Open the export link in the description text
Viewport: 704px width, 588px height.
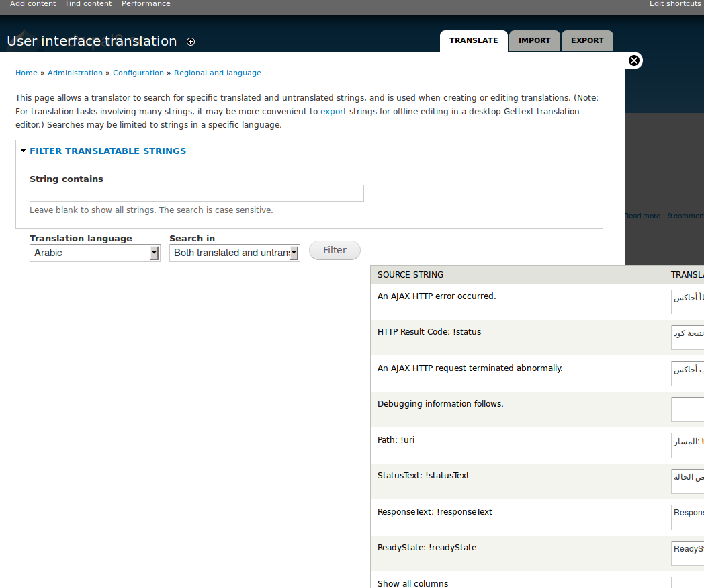333,111
